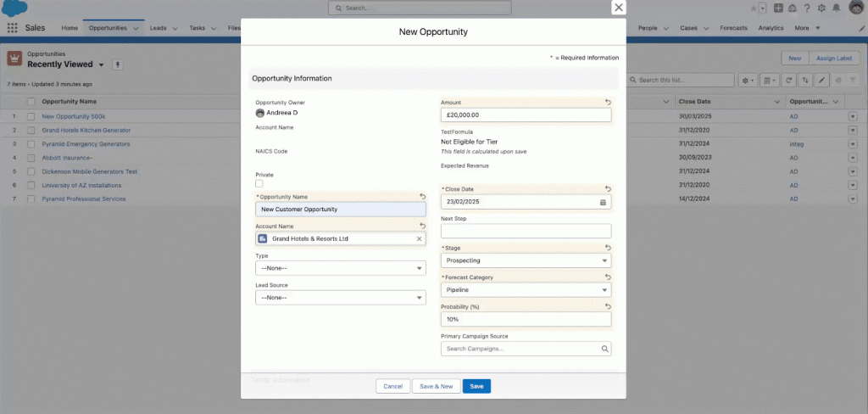Open the Forecast Category dropdown showing Pipeline
This screenshot has height=414, width=868.
point(526,290)
